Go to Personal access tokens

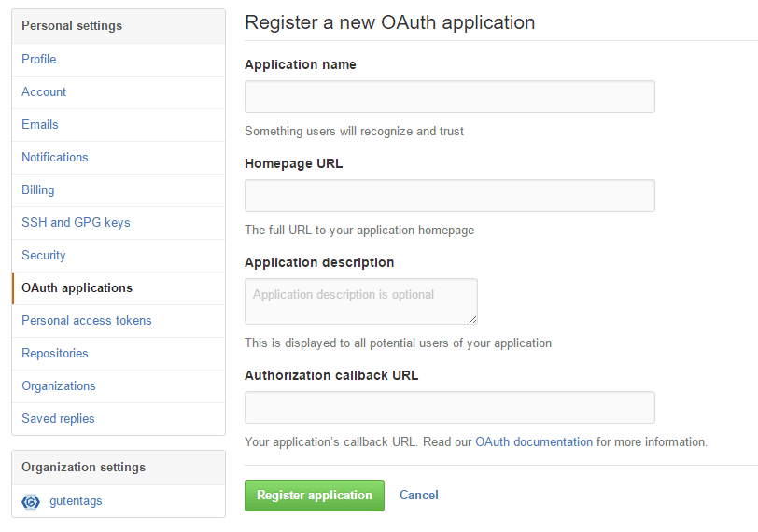[x=87, y=320]
